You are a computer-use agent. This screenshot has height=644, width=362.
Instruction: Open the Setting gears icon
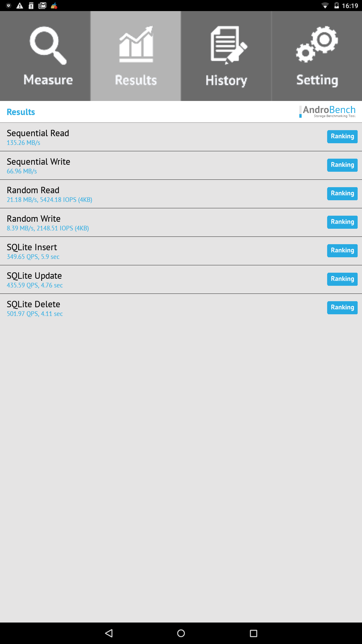click(317, 45)
